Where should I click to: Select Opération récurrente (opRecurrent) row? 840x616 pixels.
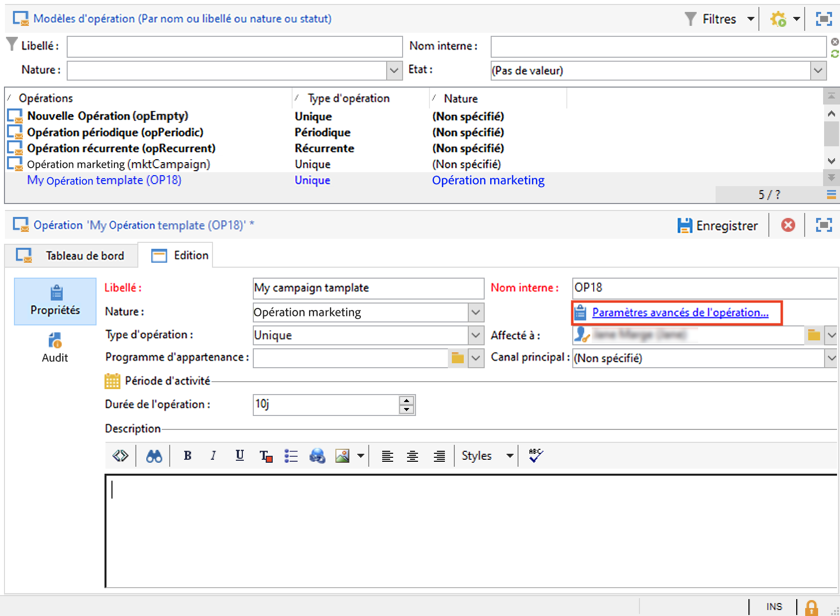121,148
